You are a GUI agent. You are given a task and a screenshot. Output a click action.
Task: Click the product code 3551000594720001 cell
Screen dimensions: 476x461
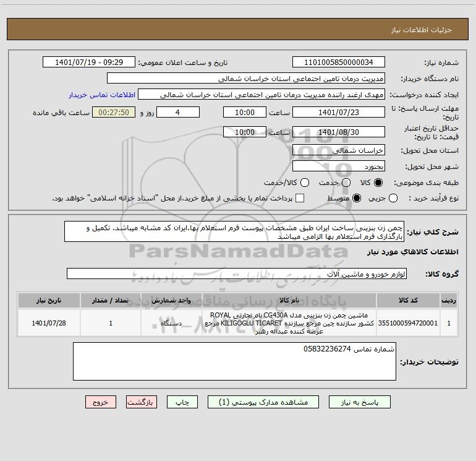[x=408, y=323]
